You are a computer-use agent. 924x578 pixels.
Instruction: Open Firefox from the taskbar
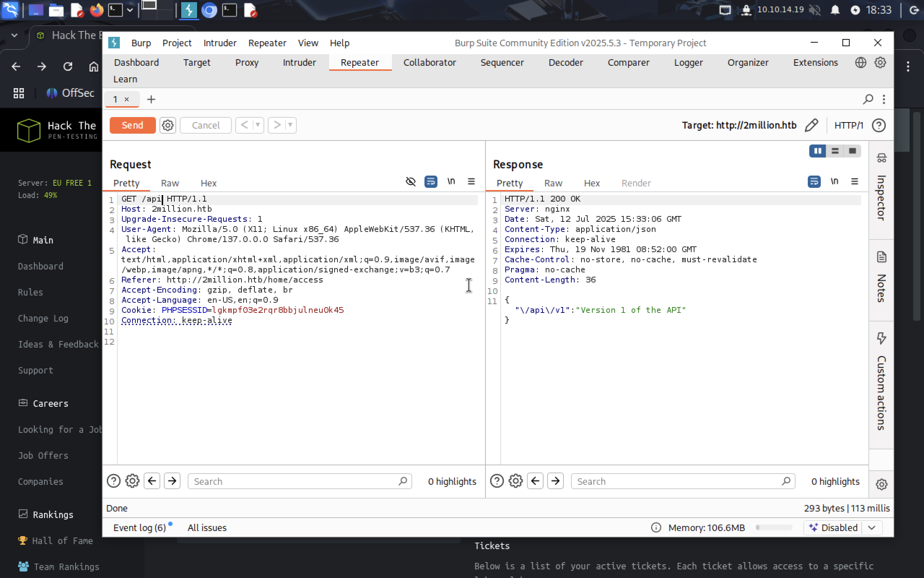point(96,10)
